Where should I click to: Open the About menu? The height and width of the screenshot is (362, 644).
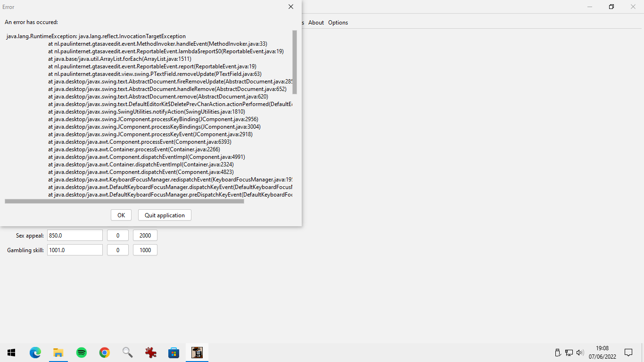[x=316, y=22]
